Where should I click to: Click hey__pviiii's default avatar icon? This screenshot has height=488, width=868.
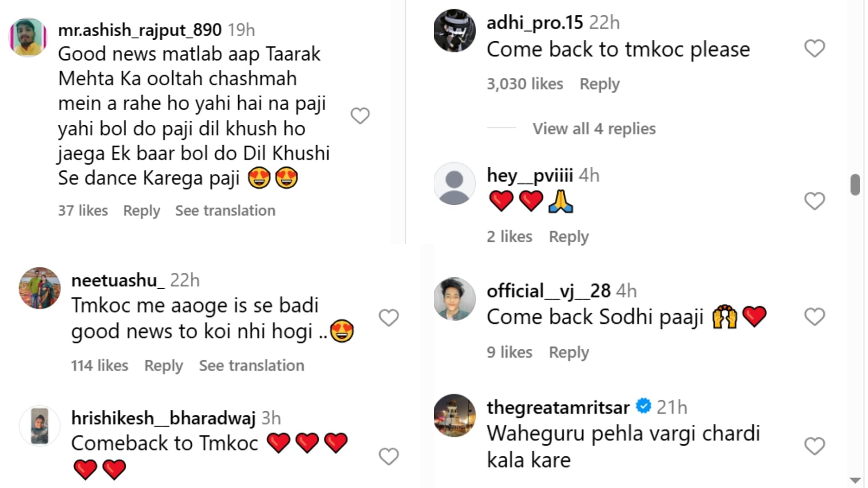tap(454, 183)
